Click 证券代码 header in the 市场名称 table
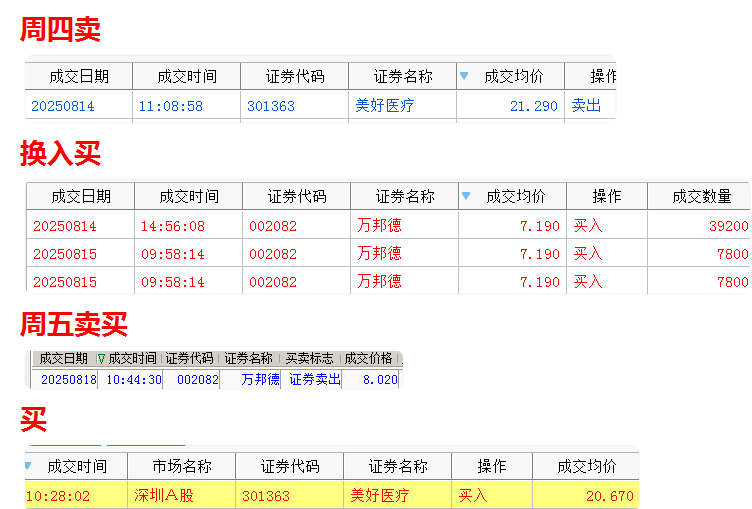The image size is (752, 509). [x=290, y=466]
